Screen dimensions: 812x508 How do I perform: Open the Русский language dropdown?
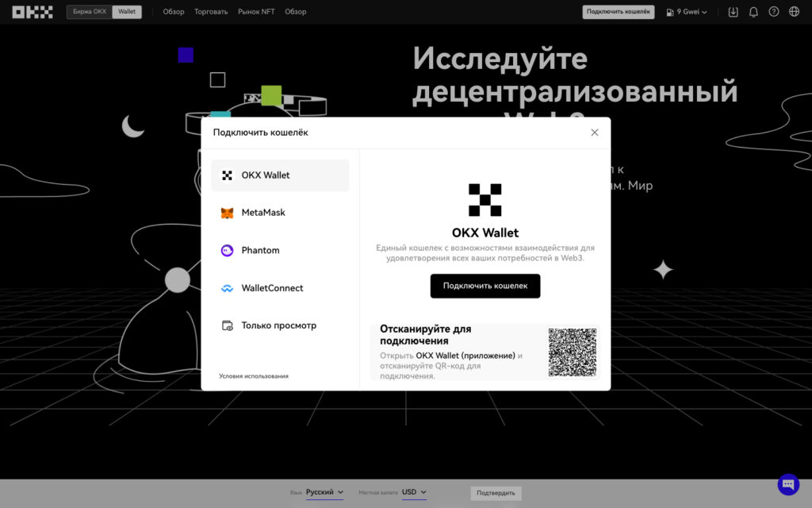324,492
